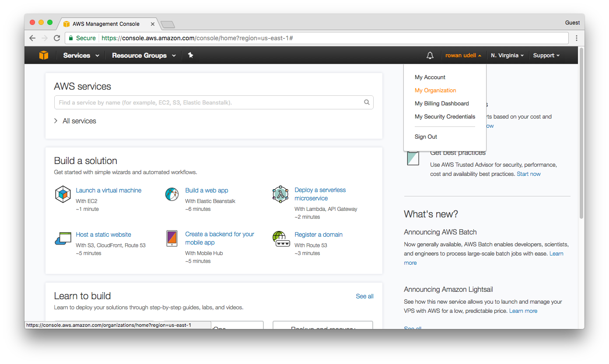Click Learn more for Amazon Lightsail
Viewport: 609px width, 364px height.
click(523, 311)
